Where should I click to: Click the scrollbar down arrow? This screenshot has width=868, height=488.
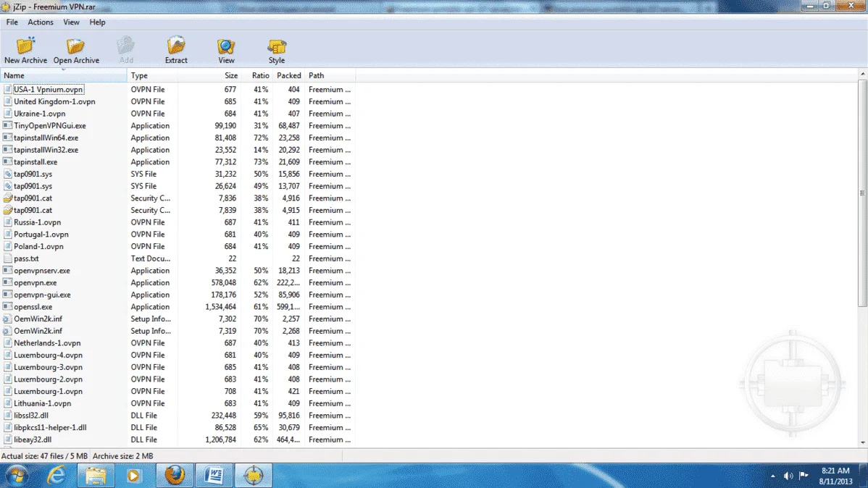point(862,442)
